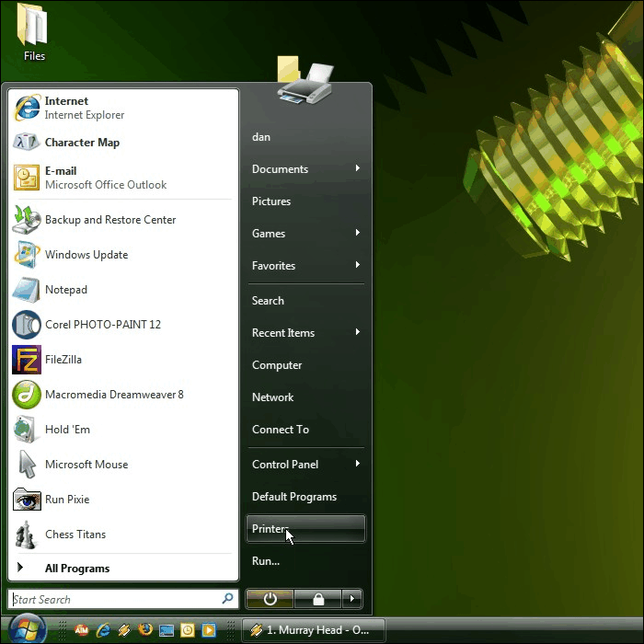Expand the Documents submenu arrow
The image size is (644, 644).
[x=357, y=169]
